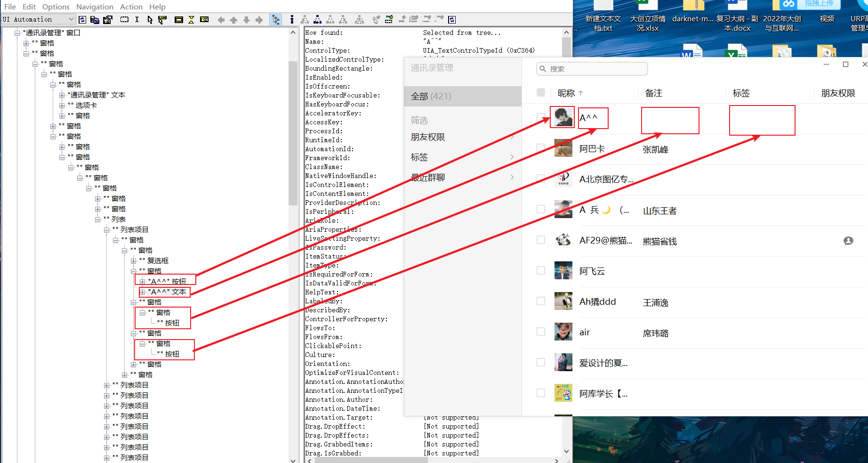Viewport: 868px width, 463px height.
Task: Click the hierarchy icon with blue arrows
Action: coord(318,19)
